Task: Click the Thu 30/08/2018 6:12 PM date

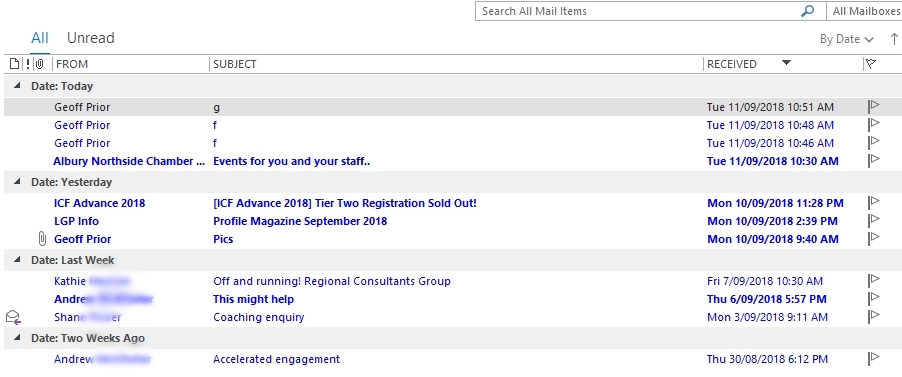Action: pos(767,359)
